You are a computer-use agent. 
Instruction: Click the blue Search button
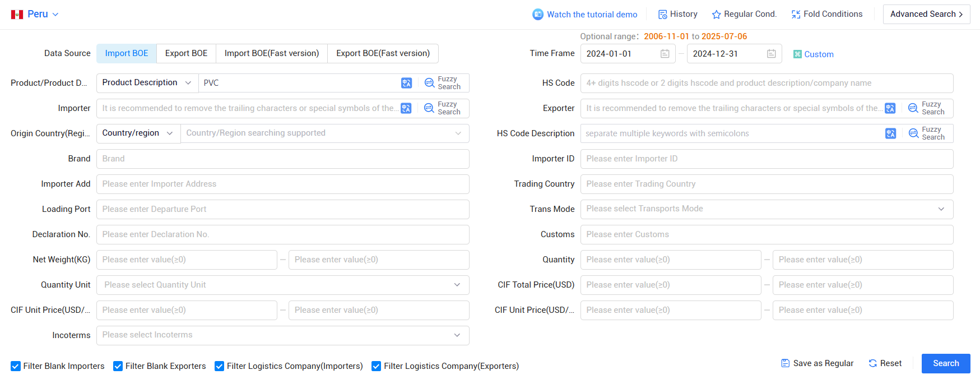(946, 363)
